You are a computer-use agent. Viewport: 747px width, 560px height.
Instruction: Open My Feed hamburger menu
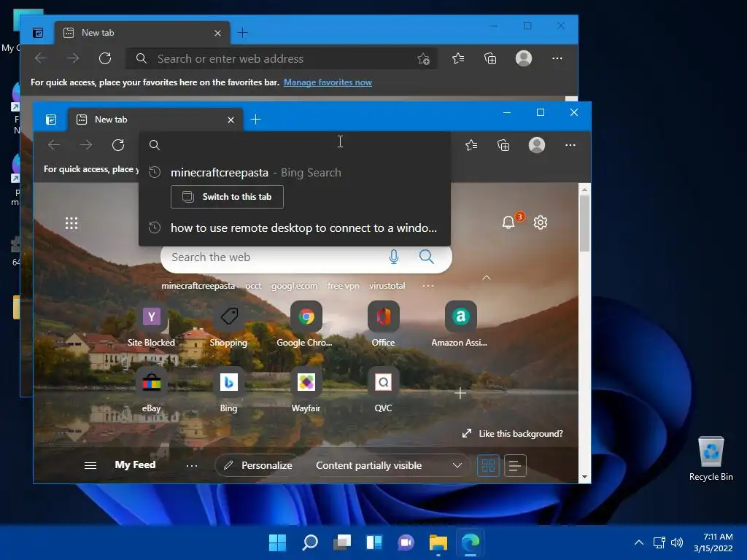pyautogui.click(x=90, y=465)
